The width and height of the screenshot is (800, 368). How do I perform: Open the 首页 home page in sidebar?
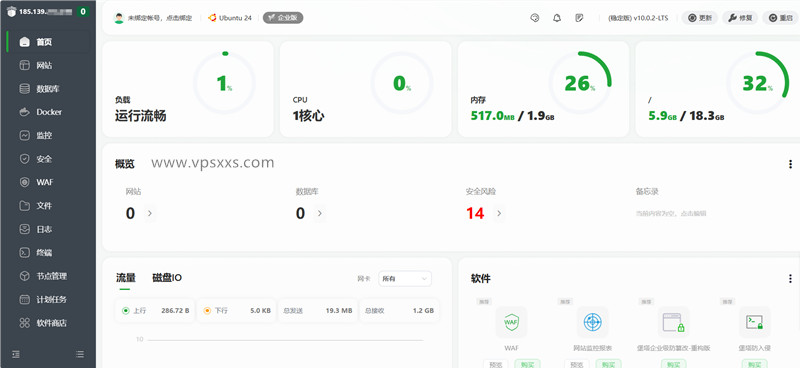[48, 42]
